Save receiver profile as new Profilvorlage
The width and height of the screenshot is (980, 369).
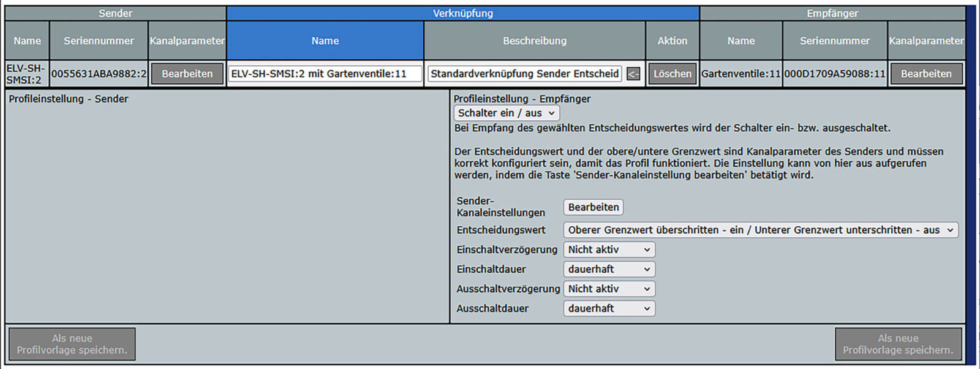(x=897, y=344)
